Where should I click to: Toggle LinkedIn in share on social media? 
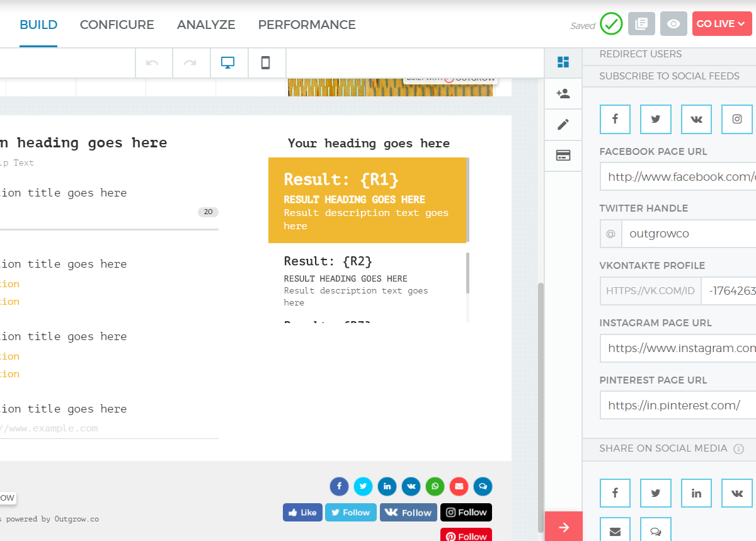pos(696,493)
